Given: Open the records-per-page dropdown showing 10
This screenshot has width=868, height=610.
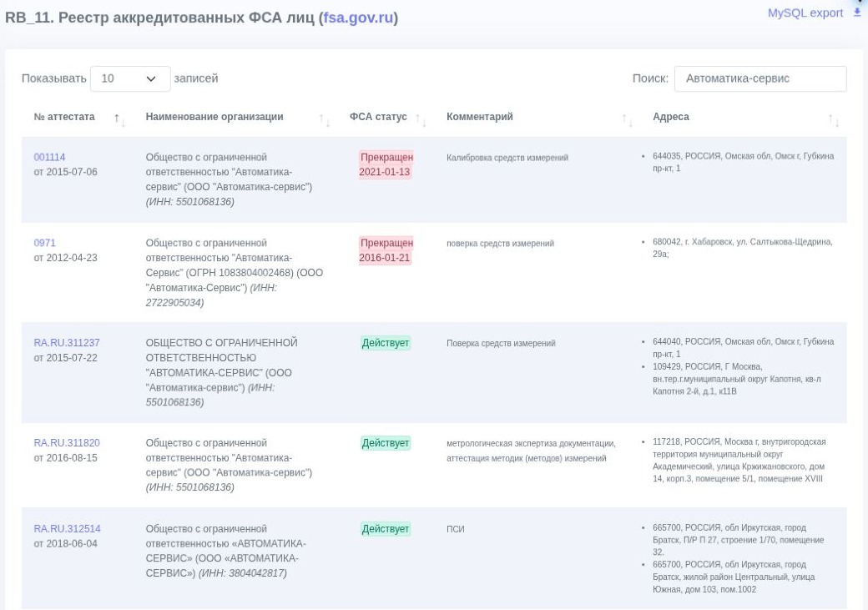Looking at the screenshot, I should click(130, 78).
